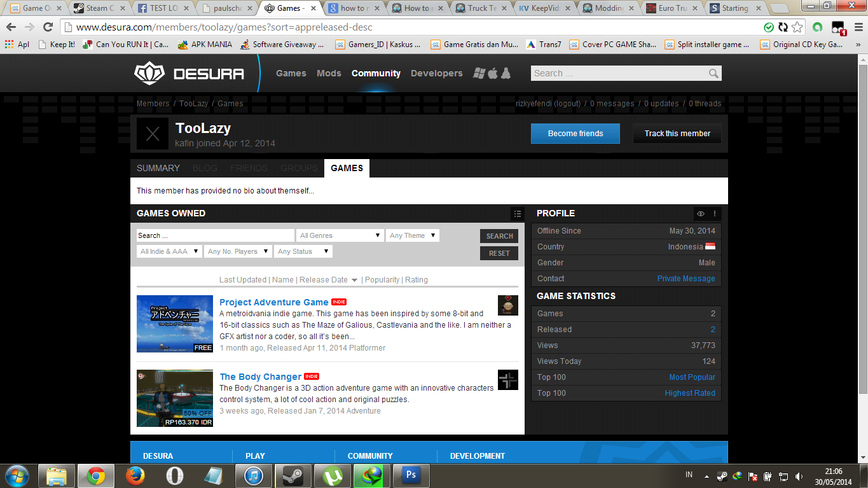The image size is (868, 488).
Task: Click the Track this member button
Action: click(x=677, y=134)
